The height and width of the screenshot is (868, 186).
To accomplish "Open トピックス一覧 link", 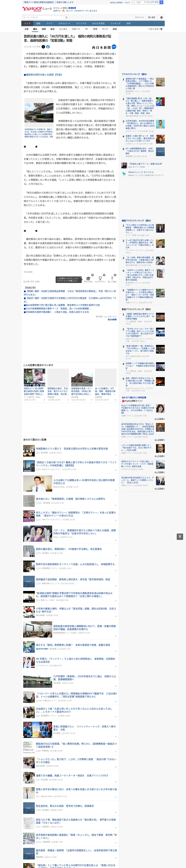I will tap(155, 29).
